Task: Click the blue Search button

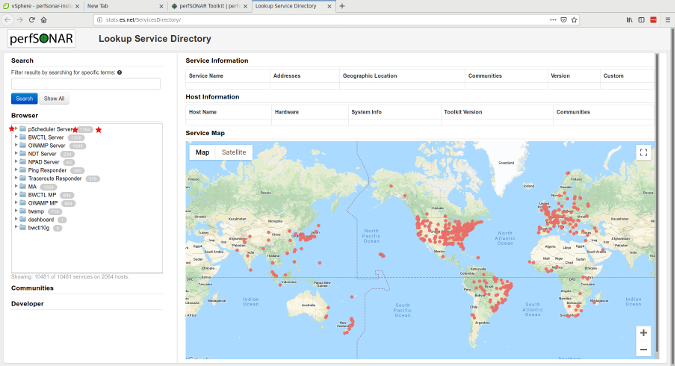Action: coord(24,99)
